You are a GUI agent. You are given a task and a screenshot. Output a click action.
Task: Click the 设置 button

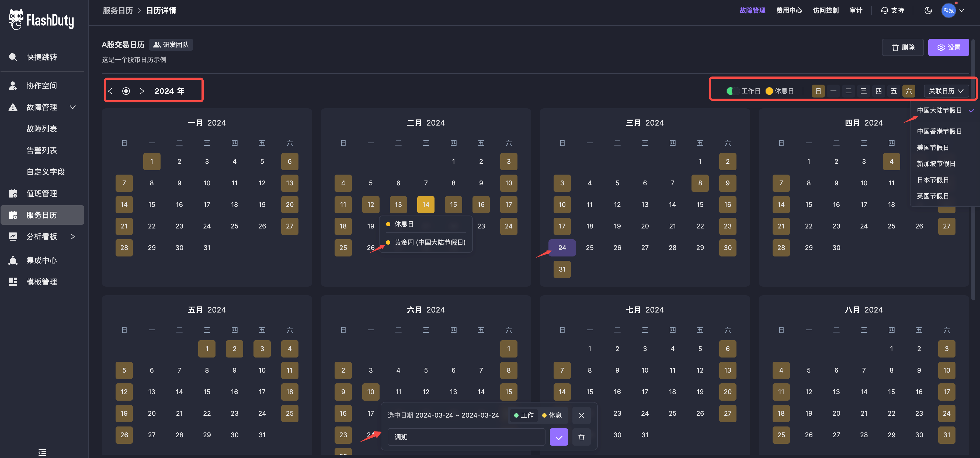pos(948,47)
